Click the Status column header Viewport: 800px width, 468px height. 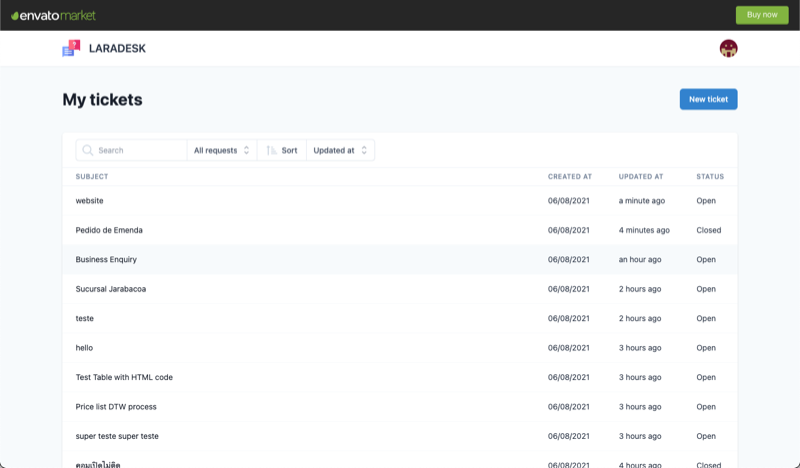pyautogui.click(x=710, y=176)
